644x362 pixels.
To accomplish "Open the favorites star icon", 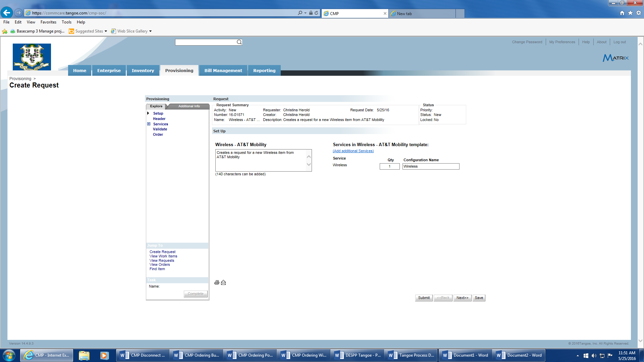I will pos(630,13).
